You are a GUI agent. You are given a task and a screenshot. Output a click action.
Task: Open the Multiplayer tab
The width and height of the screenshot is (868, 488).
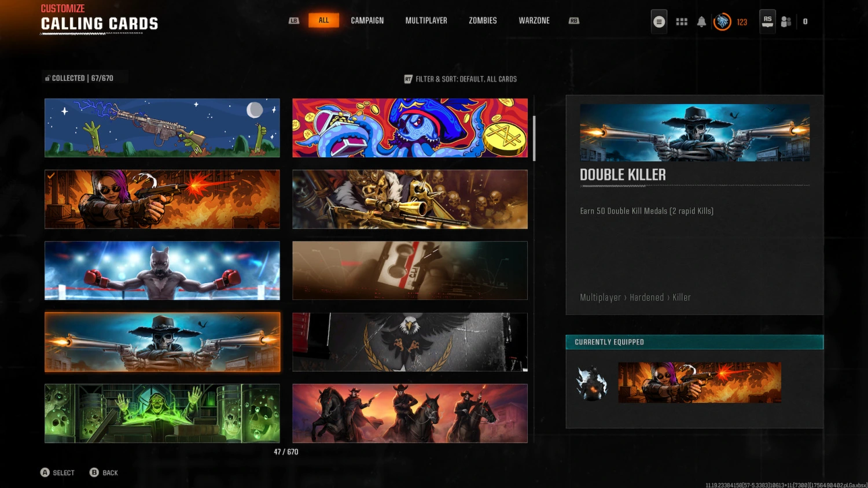(426, 20)
